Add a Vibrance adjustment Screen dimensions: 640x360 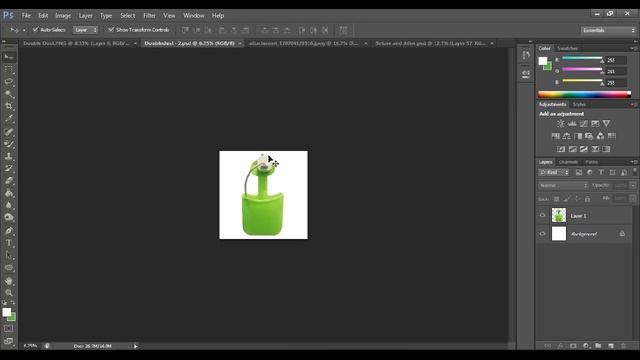tap(607, 123)
